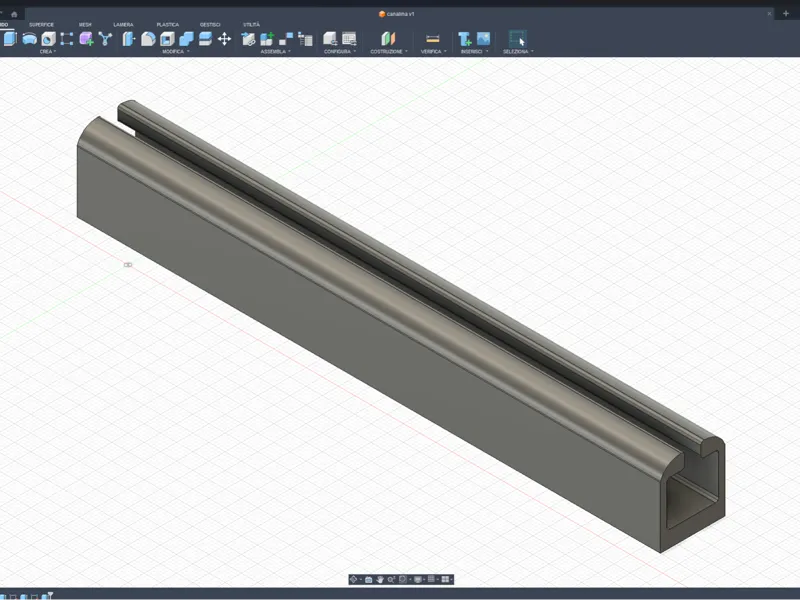Select the canalina v1 document tab
The width and height of the screenshot is (800, 600).
coord(396,14)
